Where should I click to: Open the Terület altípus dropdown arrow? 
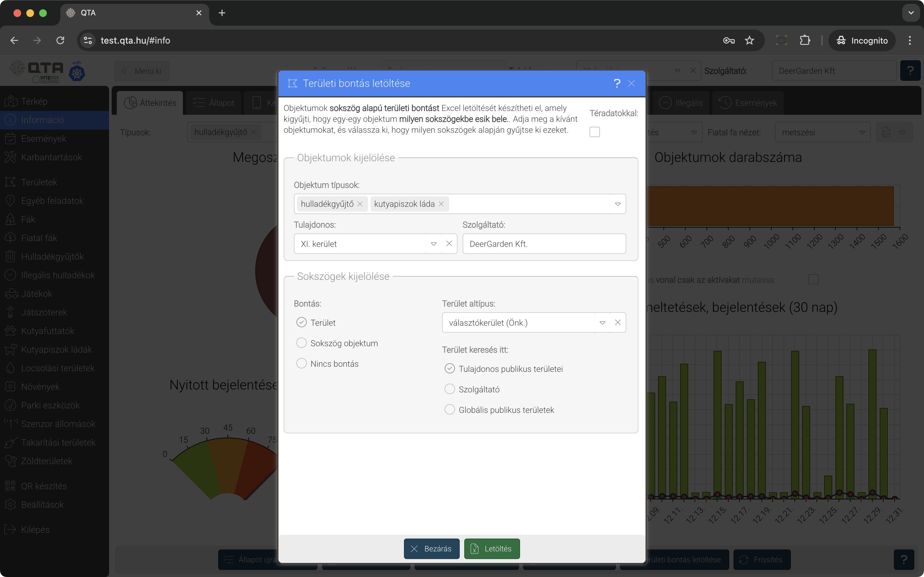coord(602,323)
